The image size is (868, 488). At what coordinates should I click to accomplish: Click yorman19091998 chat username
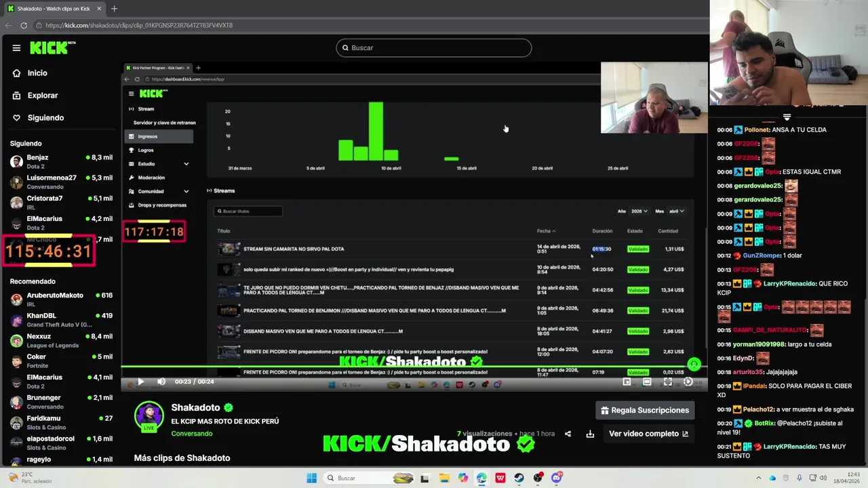coord(759,344)
